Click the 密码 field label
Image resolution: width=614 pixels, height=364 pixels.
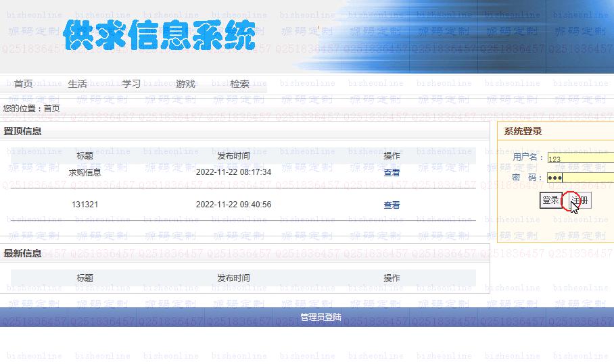527,178
